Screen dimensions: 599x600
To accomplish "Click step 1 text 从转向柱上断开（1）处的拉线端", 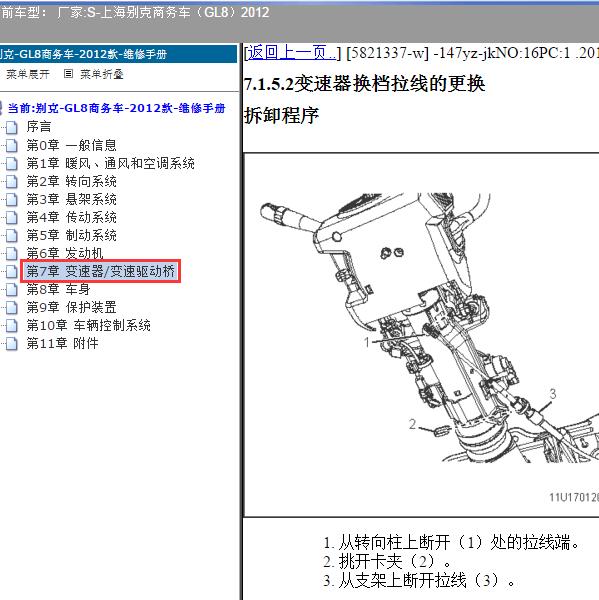I will click(459, 542).
